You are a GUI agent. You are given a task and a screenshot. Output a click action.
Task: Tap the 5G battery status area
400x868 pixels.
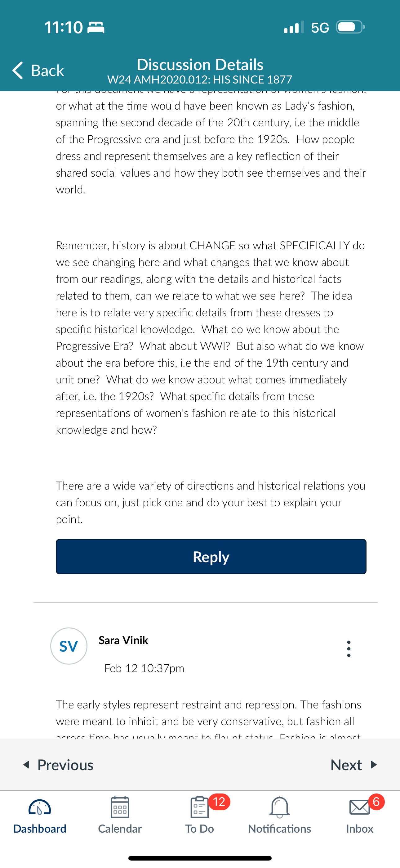point(325,27)
